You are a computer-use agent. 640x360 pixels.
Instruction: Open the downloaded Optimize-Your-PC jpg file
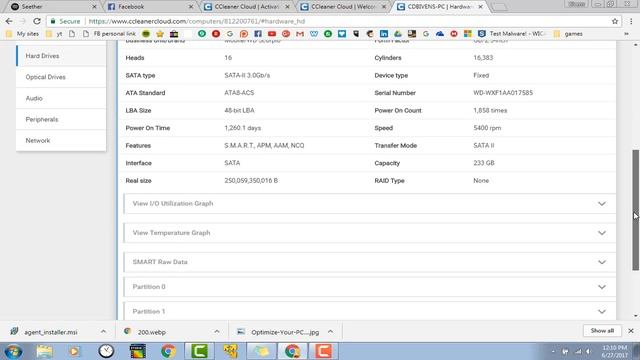coord(285,332)
